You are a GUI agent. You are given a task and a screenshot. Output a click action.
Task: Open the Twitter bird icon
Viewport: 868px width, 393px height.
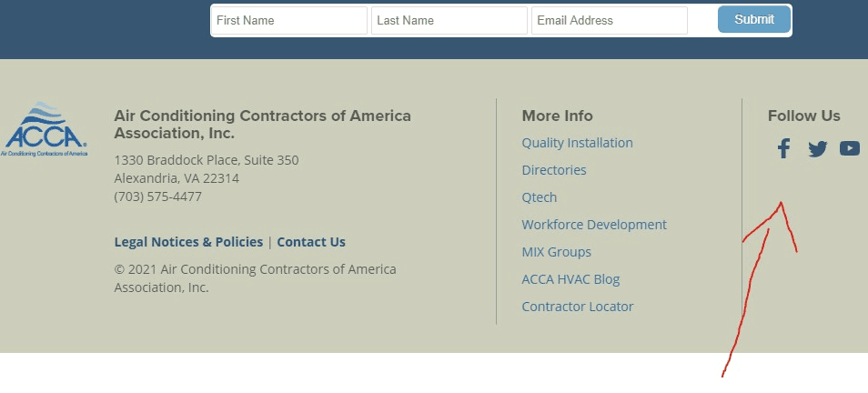[817, 149]
